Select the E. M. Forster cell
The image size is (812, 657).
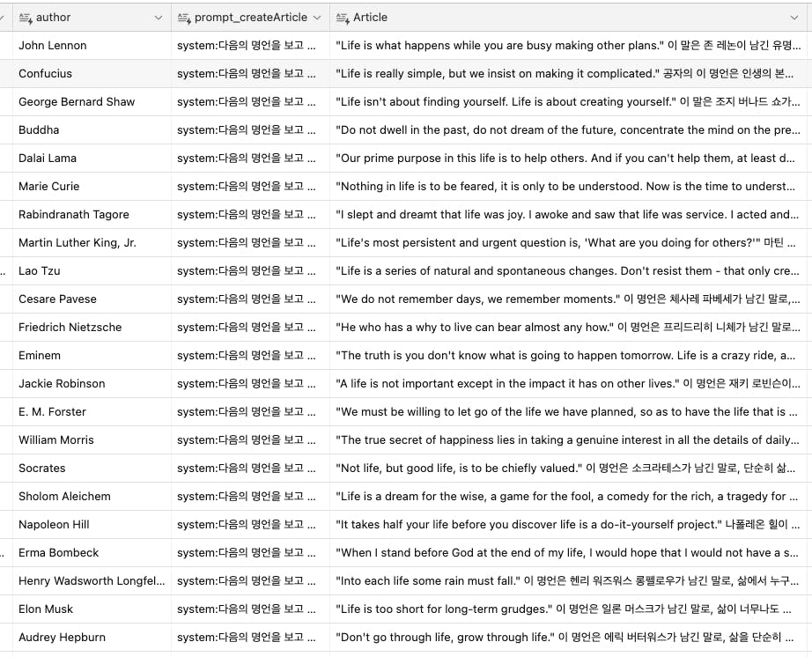(x=92, y=412)
